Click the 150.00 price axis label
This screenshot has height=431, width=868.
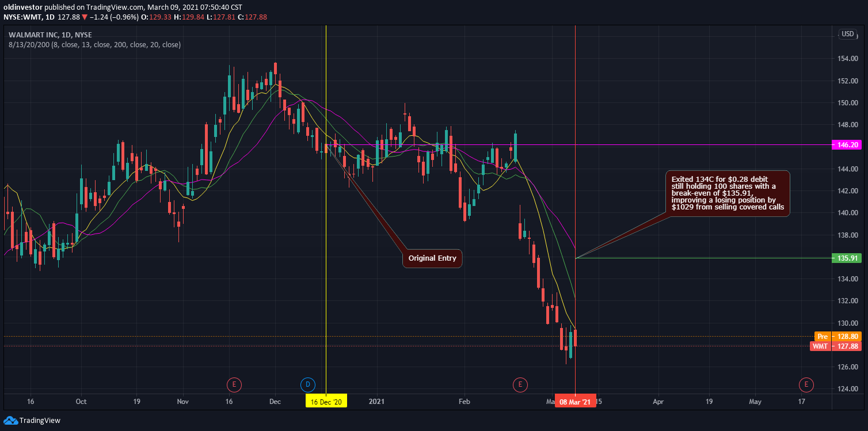click(x=847, y=103)
